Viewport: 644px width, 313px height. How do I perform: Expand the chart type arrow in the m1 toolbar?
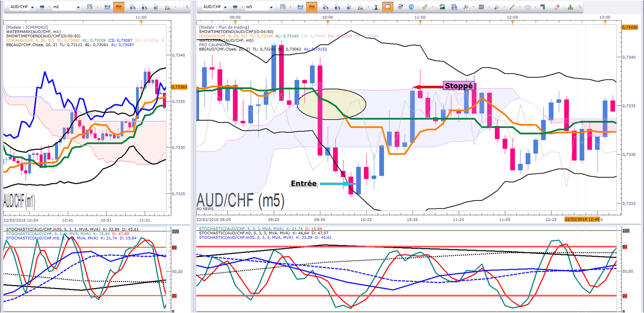[x=97, y=7]
